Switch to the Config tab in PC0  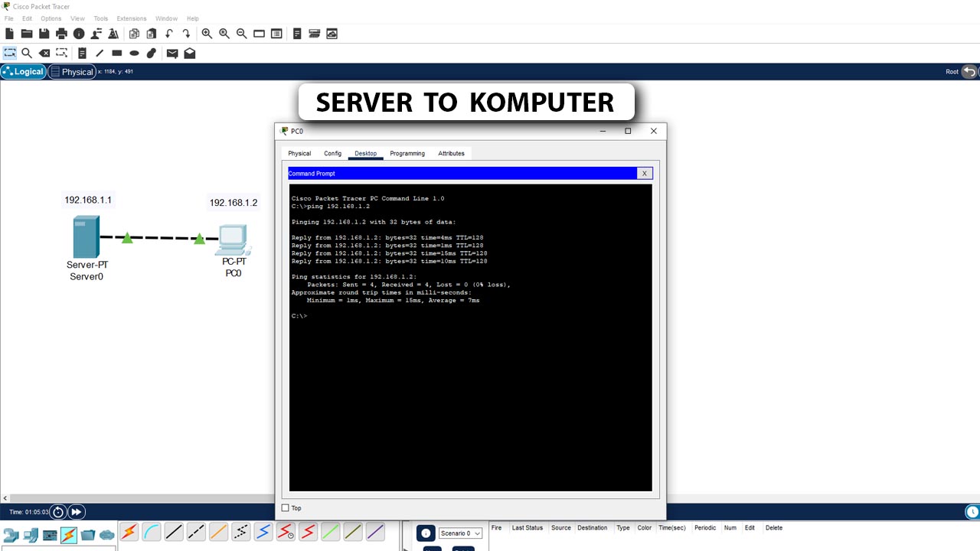coord(332,153)
